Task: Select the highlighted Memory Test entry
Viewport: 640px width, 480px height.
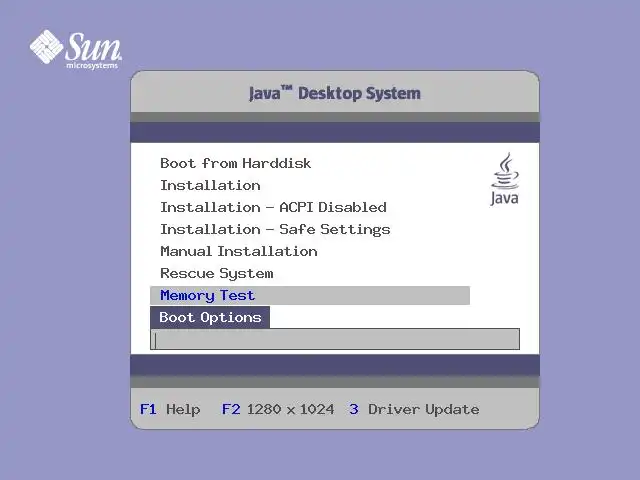Action: point(310,296)
